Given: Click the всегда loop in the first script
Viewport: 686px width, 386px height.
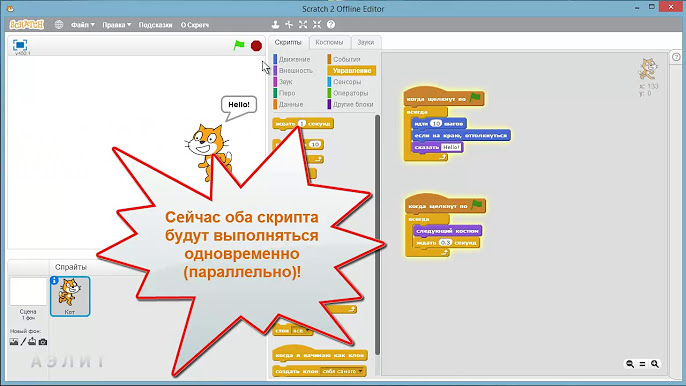Looking at the screenshot, I should point(418,112).
